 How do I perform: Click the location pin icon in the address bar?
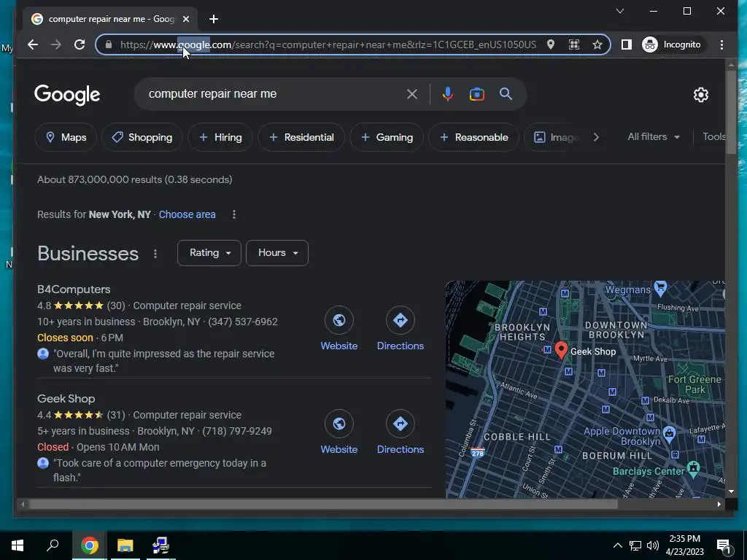point(551,44)
